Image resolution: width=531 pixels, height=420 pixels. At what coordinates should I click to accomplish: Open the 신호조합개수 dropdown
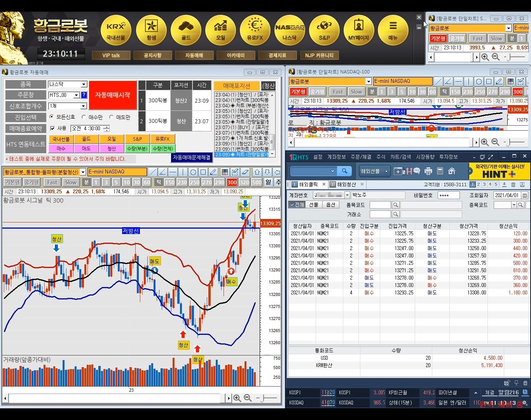tap(84, 106)
